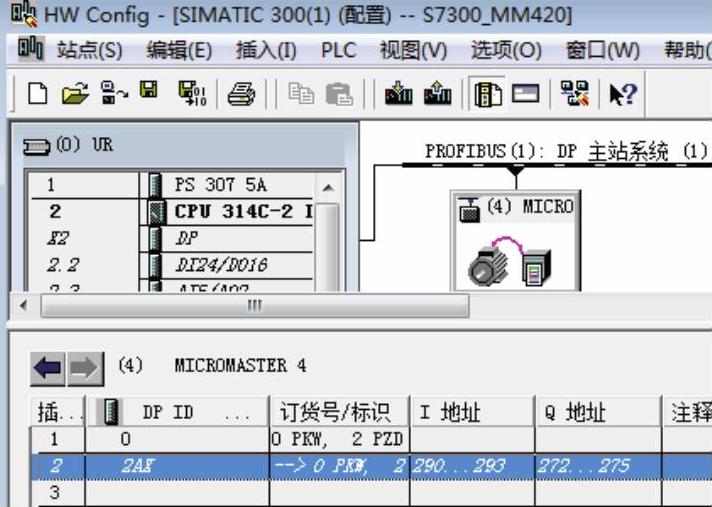This screenshot has width=712, height=507.
Task: Click the Save and Compile icon
Action: coord(192,93)
